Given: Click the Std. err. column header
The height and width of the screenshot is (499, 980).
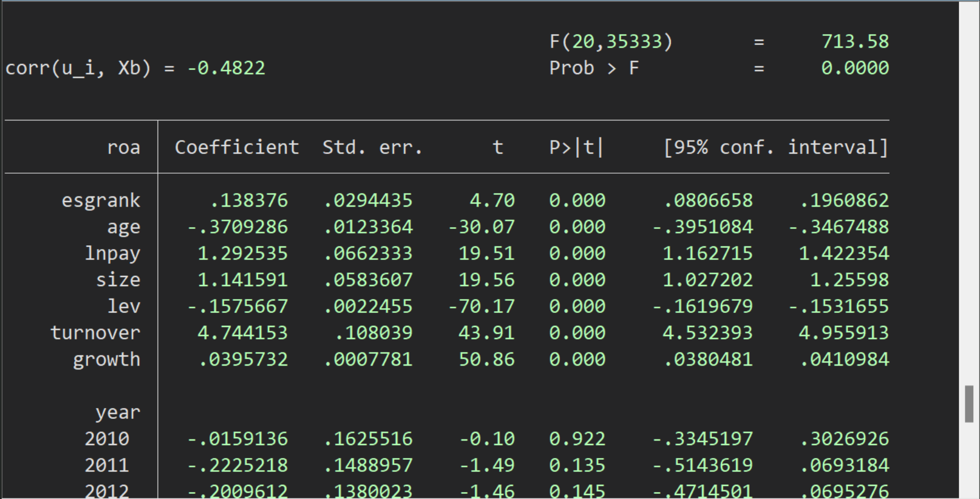Looking at the screenshot, I should pyautogui.click(x=372, y=147).
